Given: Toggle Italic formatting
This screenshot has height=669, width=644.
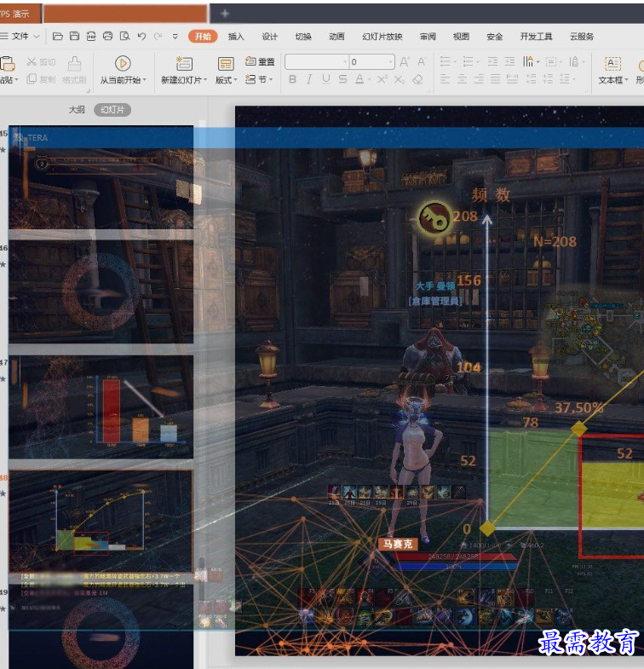Looking at the screenshot, I should pyautogui.click(x=309, y=79).
